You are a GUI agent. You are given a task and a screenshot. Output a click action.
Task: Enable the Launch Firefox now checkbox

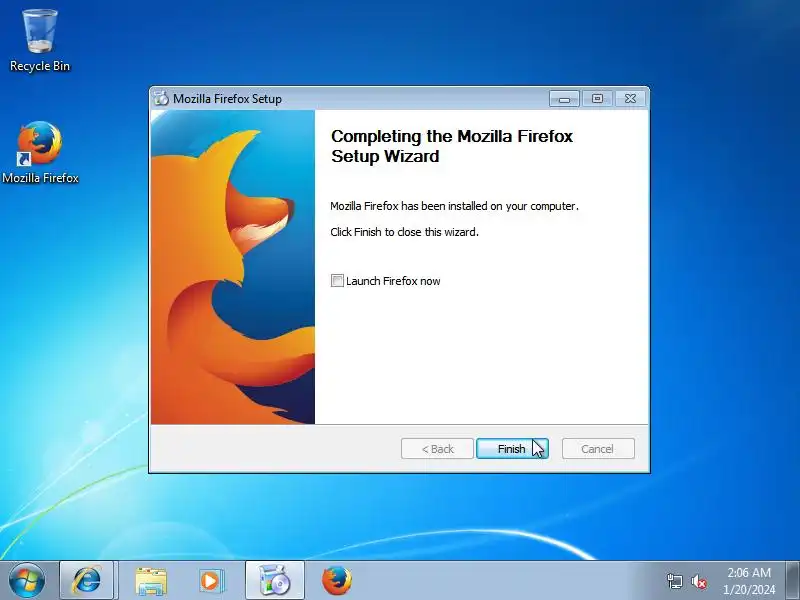[337, 281]
